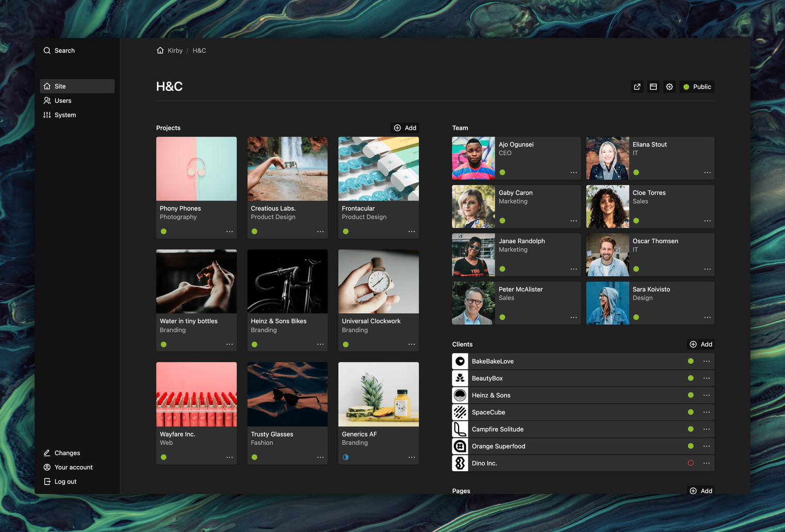
Task: Select Site in the sidebar menu
Action: 77,86
